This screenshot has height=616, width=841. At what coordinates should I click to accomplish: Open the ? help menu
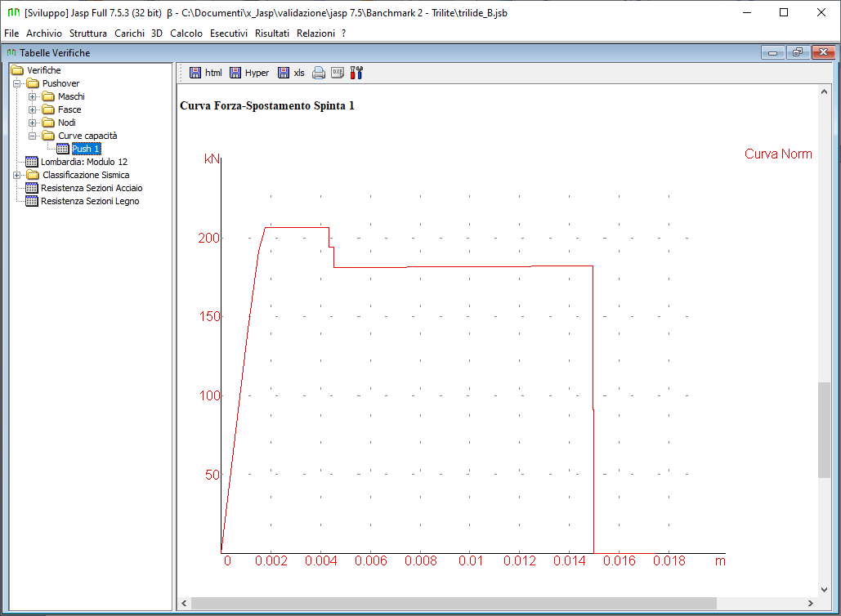344,33
